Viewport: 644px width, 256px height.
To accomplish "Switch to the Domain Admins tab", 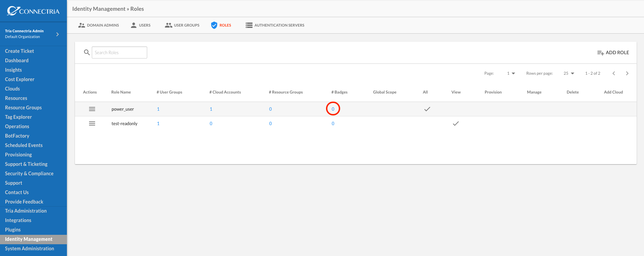I will click(98, 25).
